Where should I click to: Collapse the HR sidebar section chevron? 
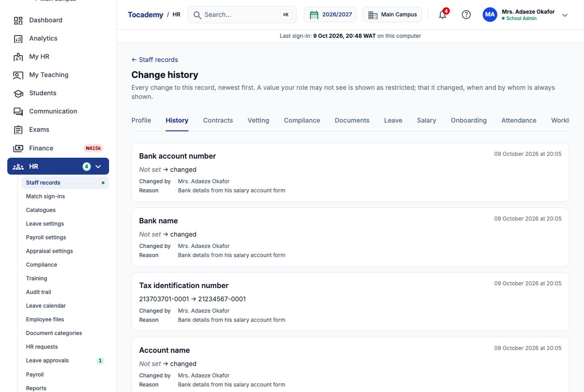(x=98, y=167)
